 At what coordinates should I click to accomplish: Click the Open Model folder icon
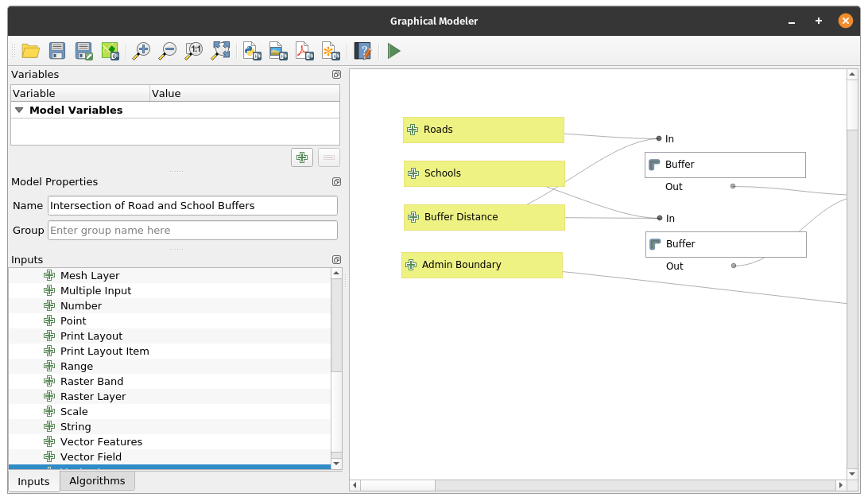[x=31, y=52]
